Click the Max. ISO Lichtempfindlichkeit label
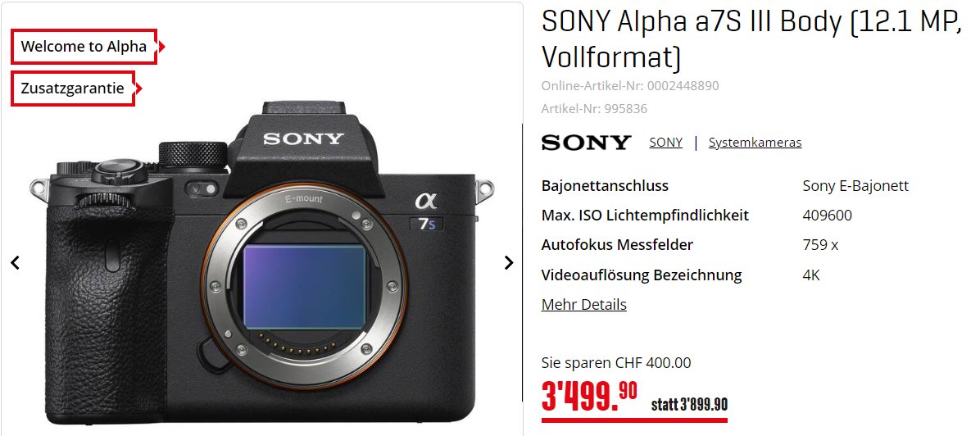 pyautogui.click(x=645, y=216)
